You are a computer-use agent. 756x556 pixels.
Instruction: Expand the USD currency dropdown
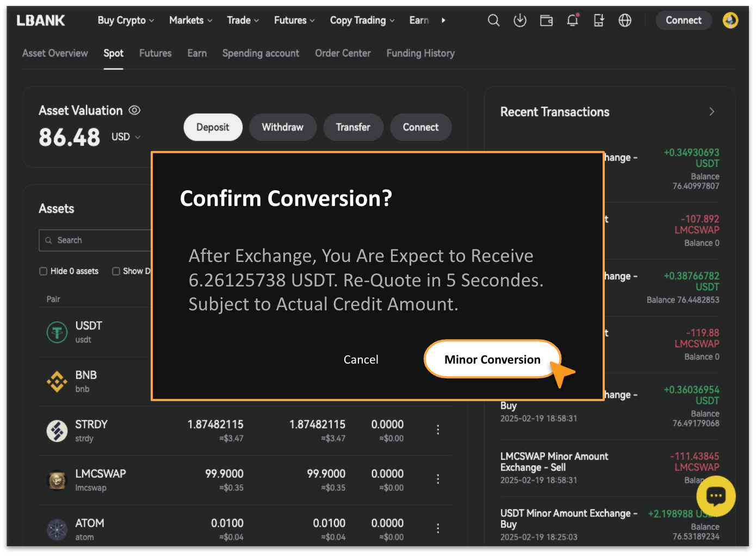pyautogui.click(x=126, y=137)
